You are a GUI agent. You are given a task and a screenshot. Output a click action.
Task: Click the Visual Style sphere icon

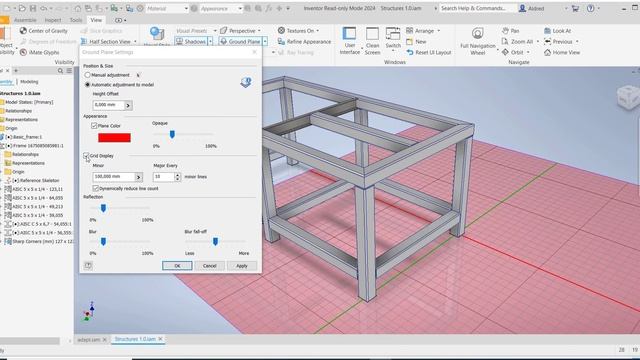157,33
